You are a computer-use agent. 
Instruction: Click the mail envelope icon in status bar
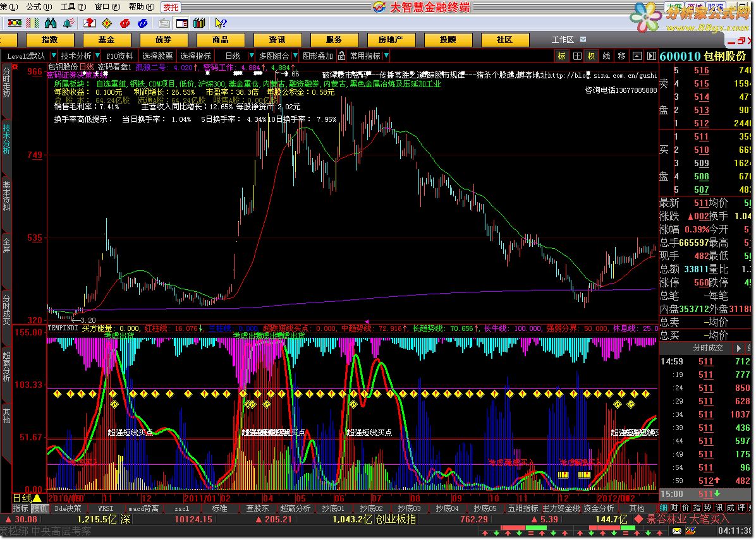677,531
